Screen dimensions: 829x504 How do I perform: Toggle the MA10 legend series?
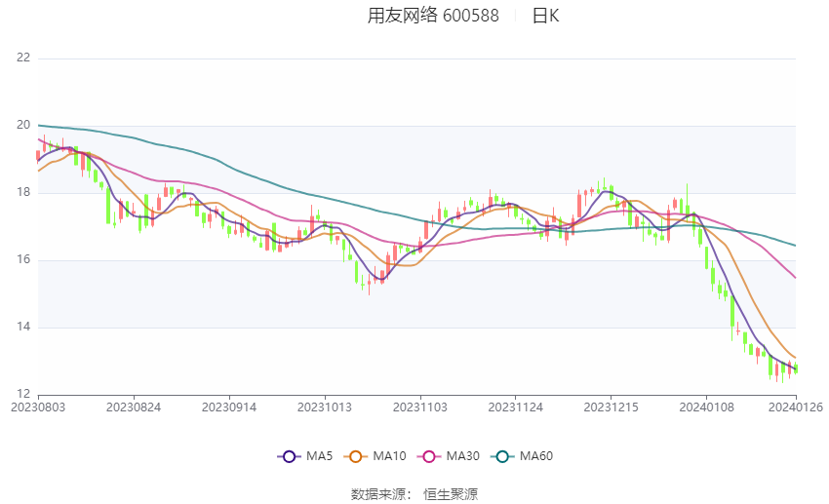[375, 456]
